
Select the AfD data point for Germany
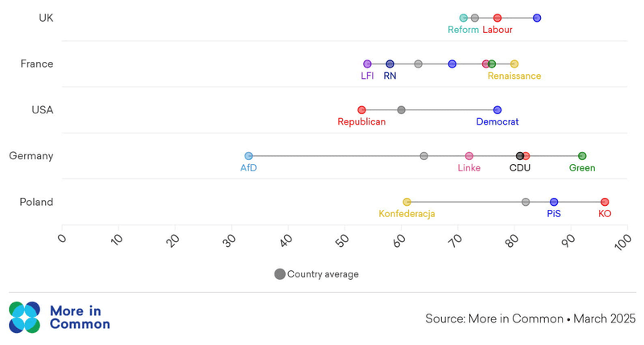coord(249,156)
